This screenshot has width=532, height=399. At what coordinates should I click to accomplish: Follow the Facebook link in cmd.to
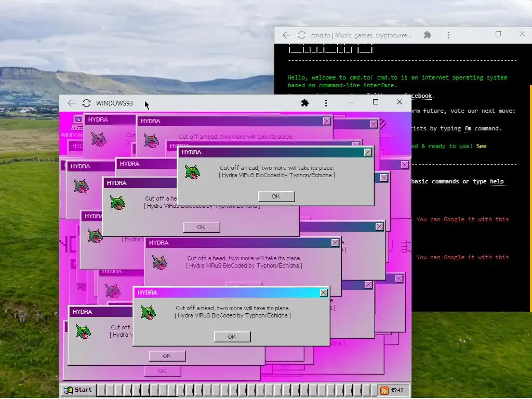pyautogui.click(x=421, y=96)
